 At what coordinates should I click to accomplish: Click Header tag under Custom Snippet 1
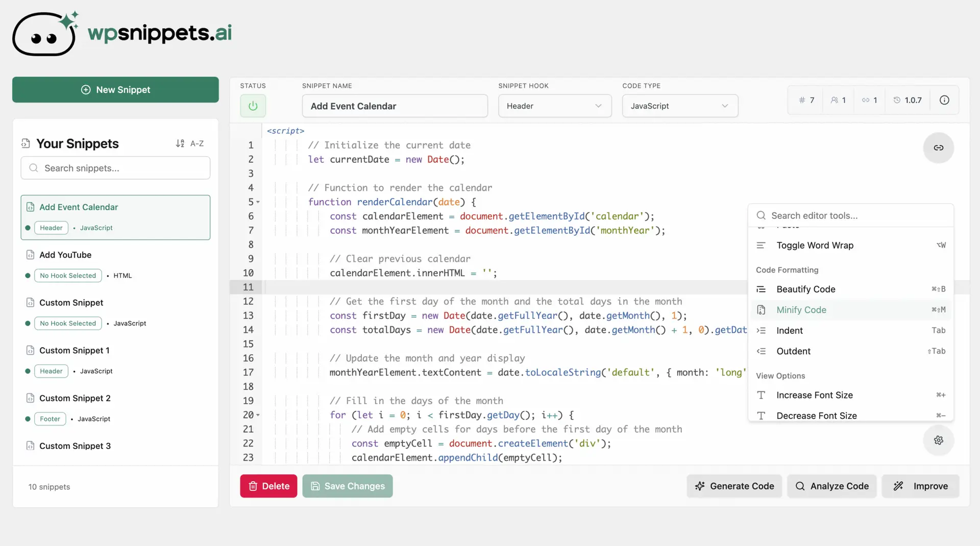point(51,371)
